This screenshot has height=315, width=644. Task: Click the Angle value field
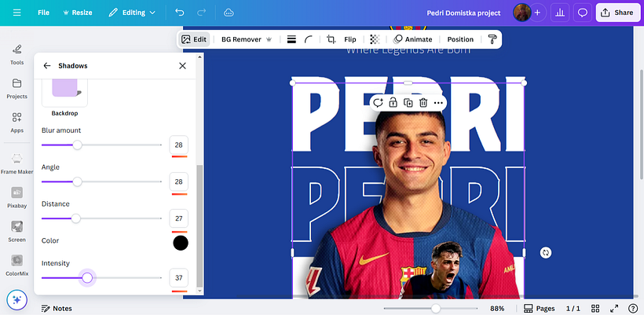coord(178,181)
